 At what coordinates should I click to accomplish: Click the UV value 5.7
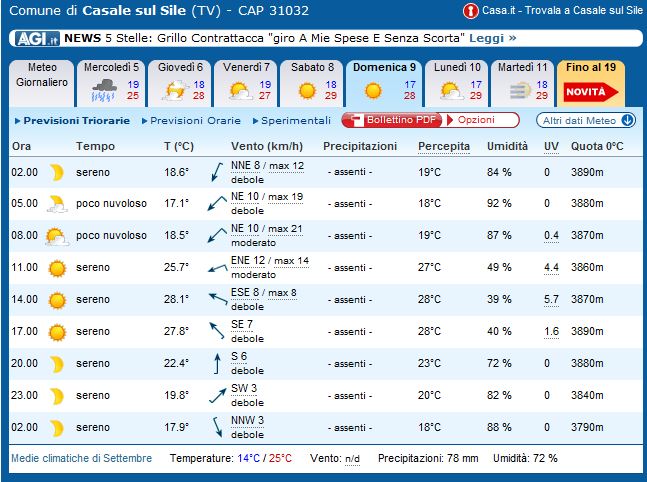(x=551, y=300)
